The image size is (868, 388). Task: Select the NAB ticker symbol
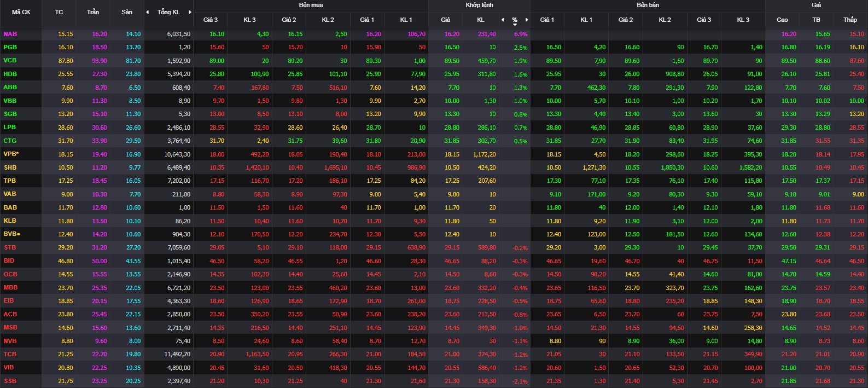[x=10, y=34]
